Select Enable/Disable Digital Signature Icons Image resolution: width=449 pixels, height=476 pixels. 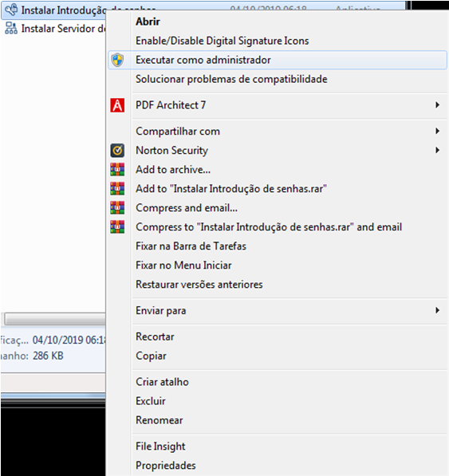[x=223, y=41]
